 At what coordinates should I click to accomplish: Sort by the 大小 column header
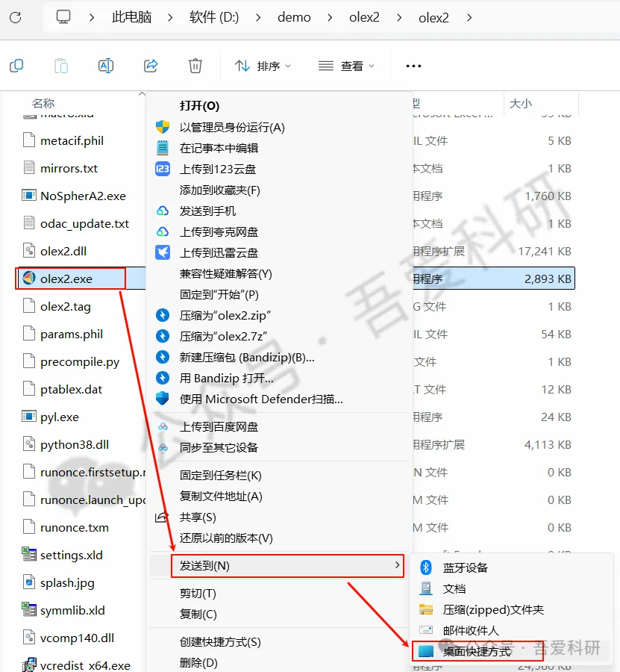click(x=520, y=103)
